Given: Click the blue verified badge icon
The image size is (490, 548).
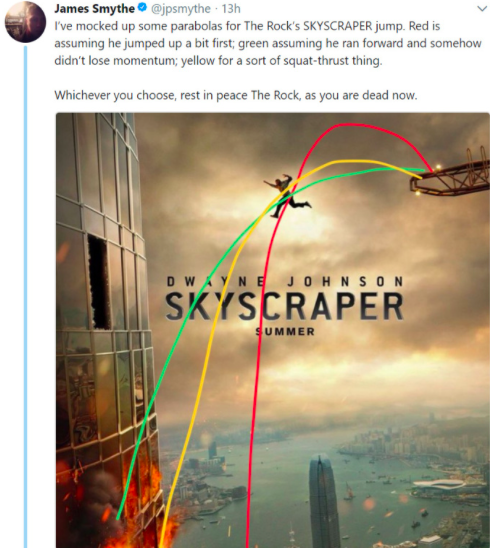Looking at the screenshot, I should click(x=142, y=8).
